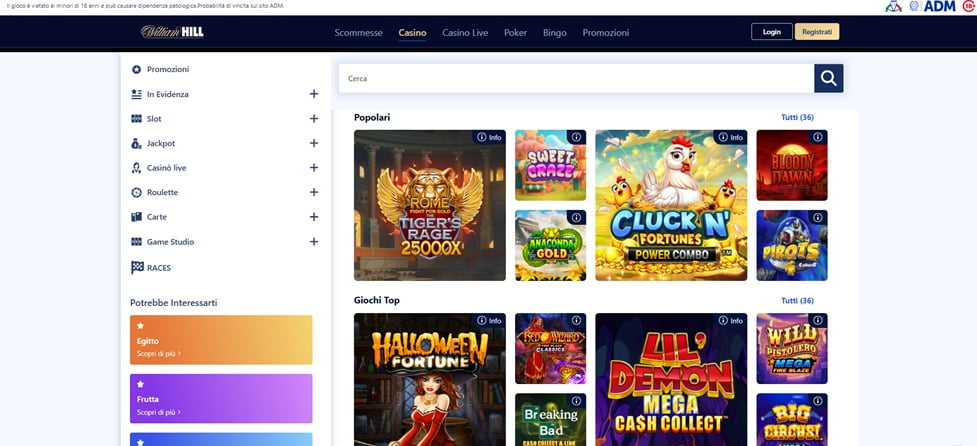Open the Breaking Bad game thumbnail
The height and width of the screenshot is (446, 977).
550,420
